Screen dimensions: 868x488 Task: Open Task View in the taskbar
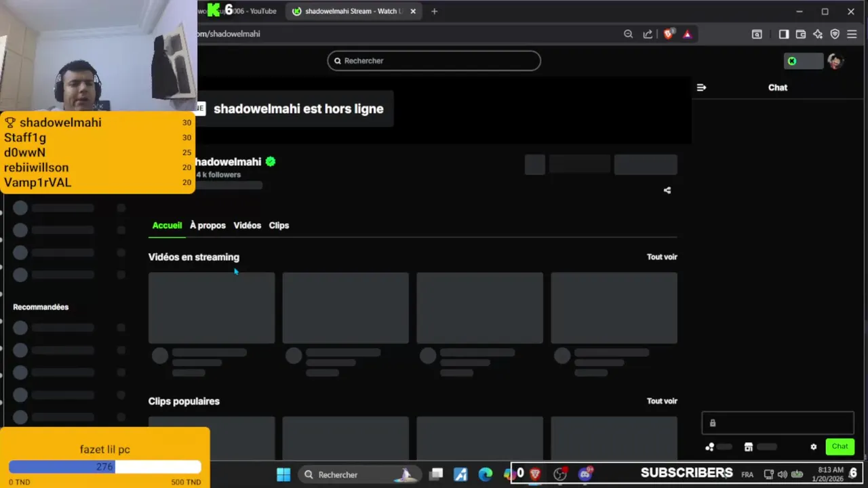point(437,474)
